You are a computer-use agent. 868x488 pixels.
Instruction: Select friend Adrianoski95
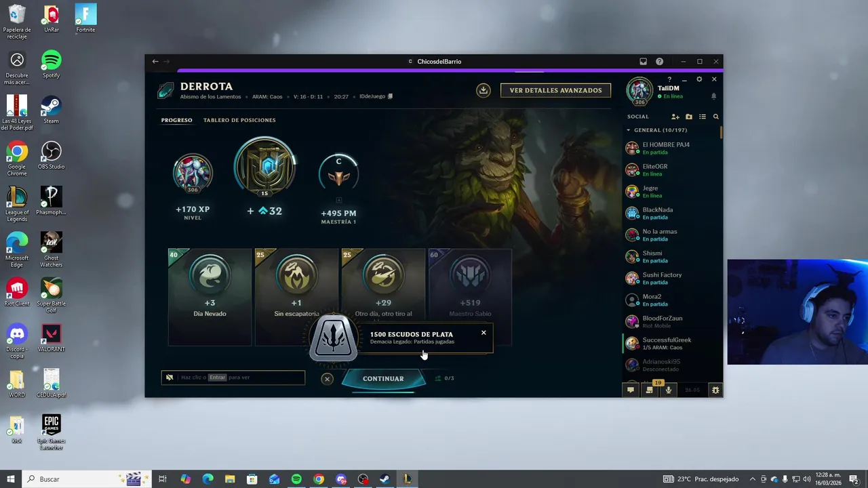[671, 365]
